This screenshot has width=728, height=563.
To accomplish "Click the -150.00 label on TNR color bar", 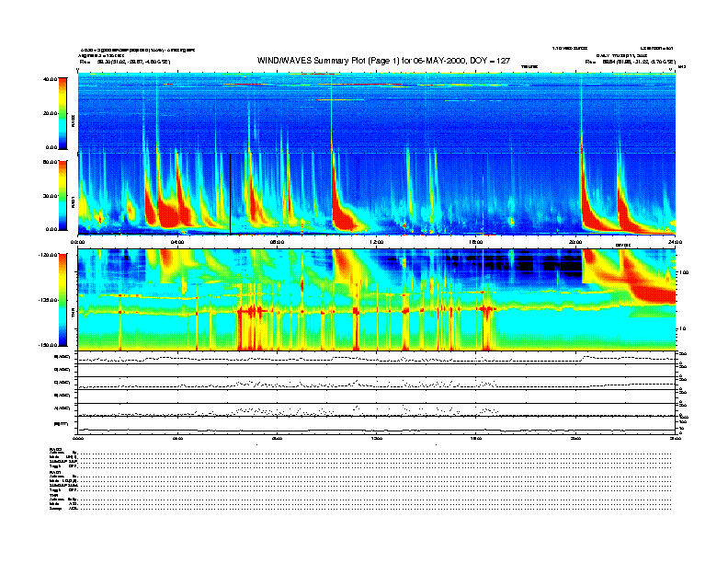I will pyautogui.click(x=48, y=345).
